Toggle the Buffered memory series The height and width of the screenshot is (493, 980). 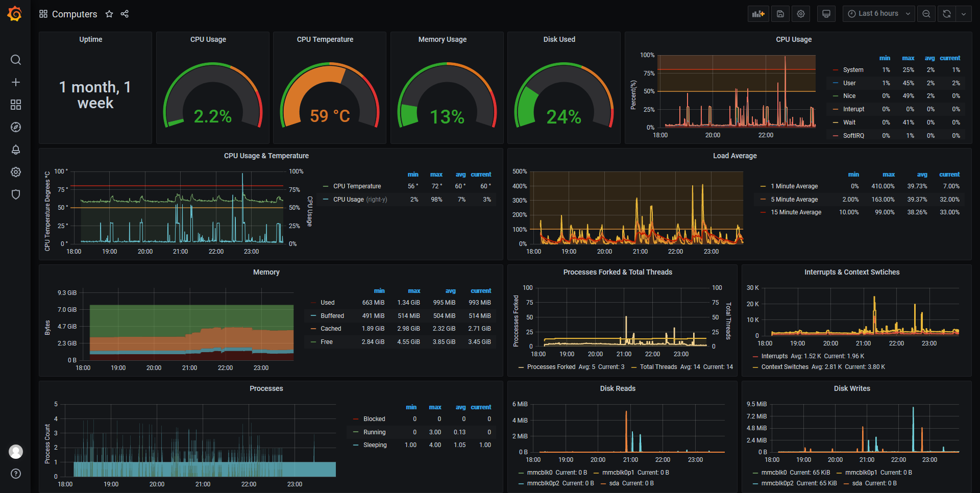[332, 316]
